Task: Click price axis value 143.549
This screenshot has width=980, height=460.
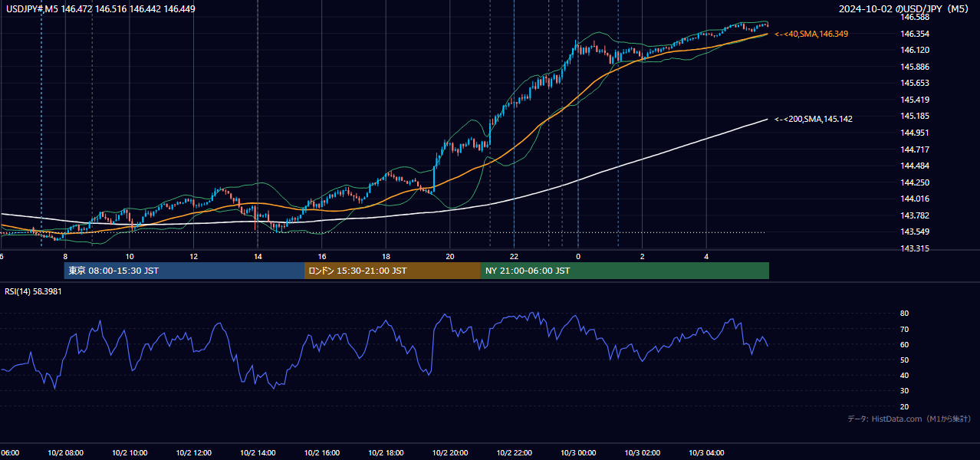Action: pyautogui.click(x=915, y=232)
